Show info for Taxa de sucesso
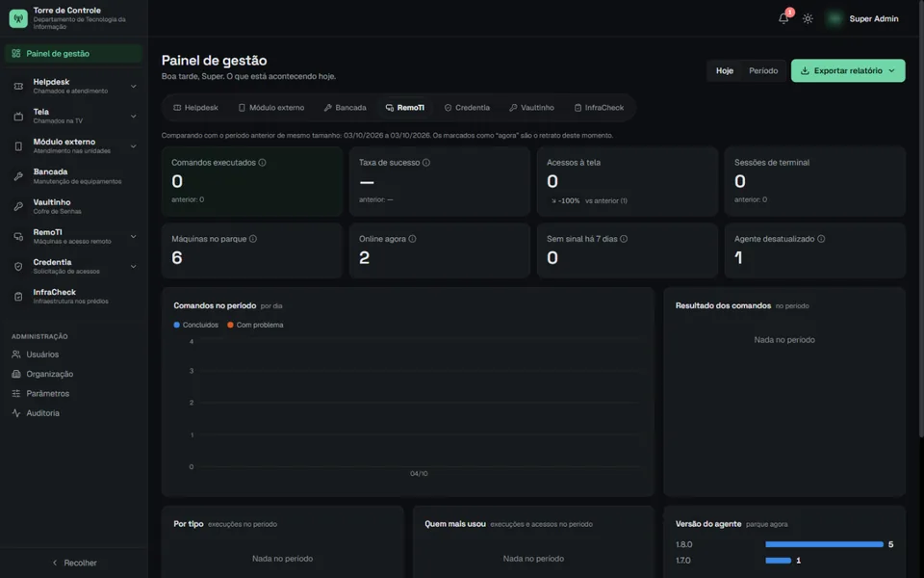Viewport: 924px width, 578px height. [426, 162]
